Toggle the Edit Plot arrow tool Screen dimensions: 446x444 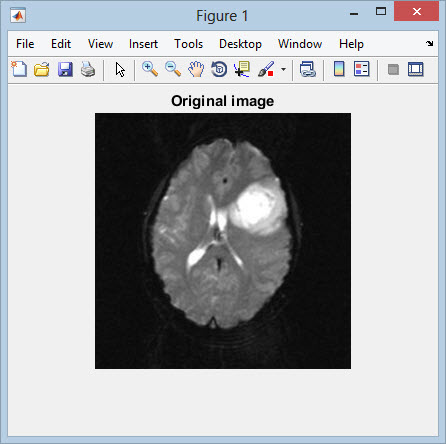tap(120, 70)
